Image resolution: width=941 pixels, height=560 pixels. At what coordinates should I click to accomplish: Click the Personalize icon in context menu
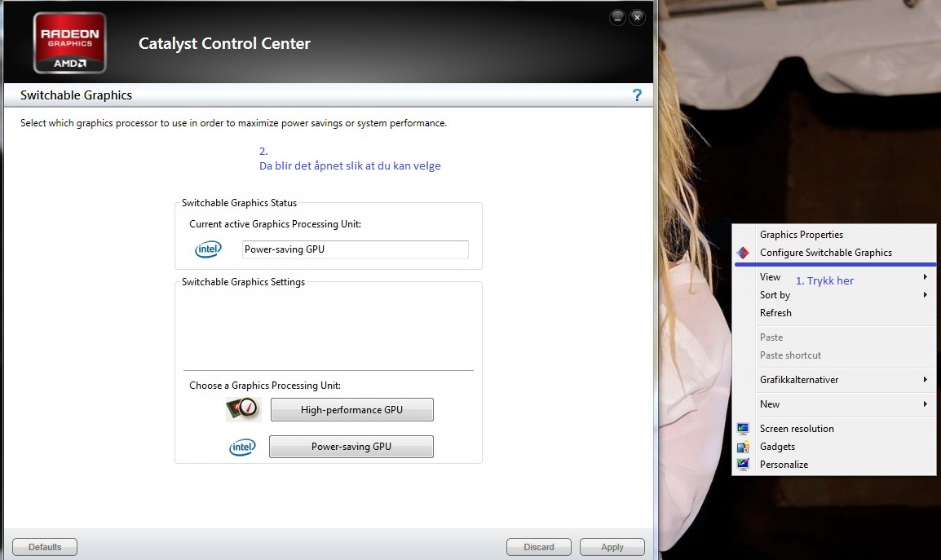743,464
